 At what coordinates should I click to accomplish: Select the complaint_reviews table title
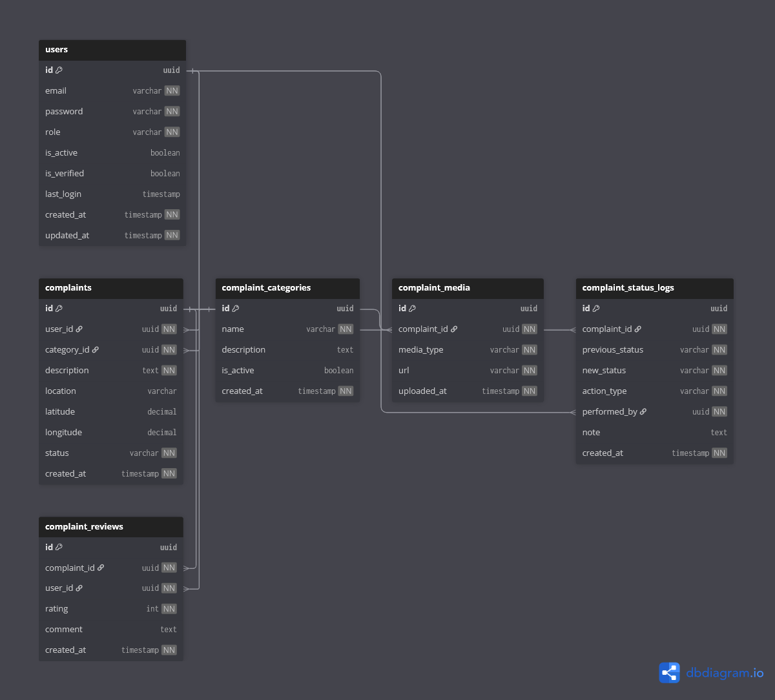pos(84,527)
